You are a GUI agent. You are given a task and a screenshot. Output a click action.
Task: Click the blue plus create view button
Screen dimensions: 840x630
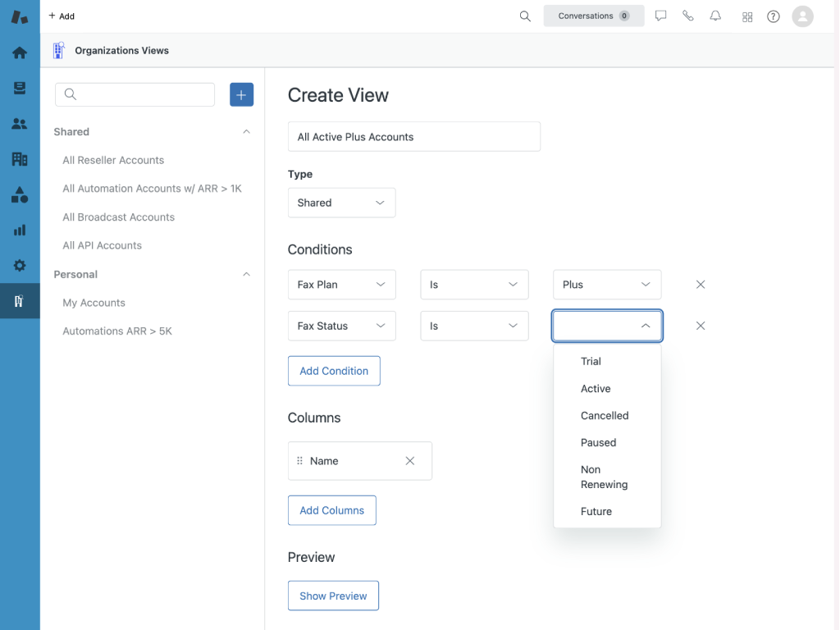tap(241, 95)
